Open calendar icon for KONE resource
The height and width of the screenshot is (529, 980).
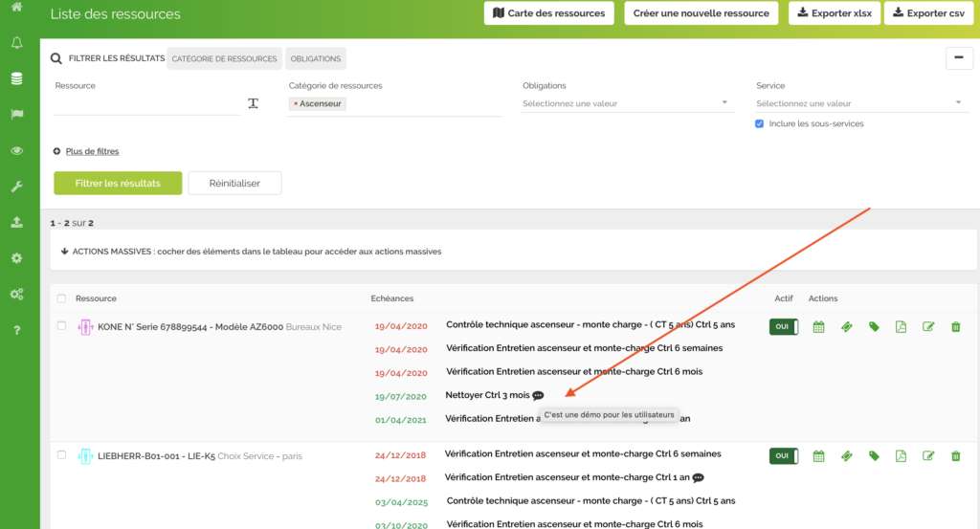point(818,327)
